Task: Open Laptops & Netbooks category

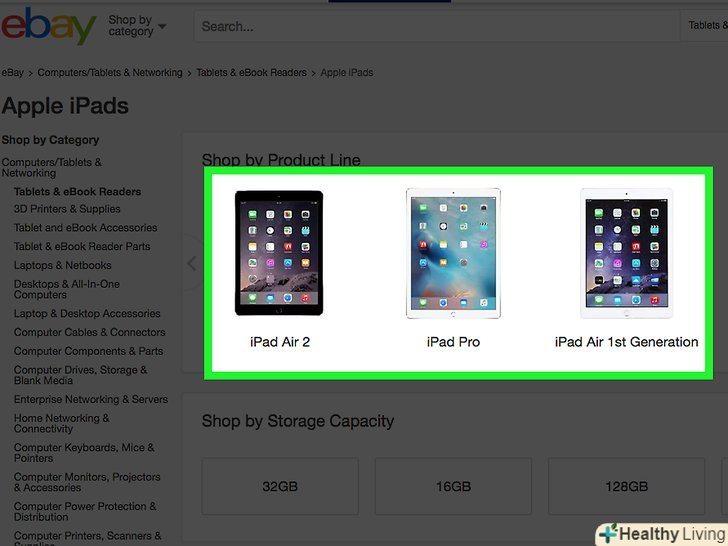Action: [63, 266]
